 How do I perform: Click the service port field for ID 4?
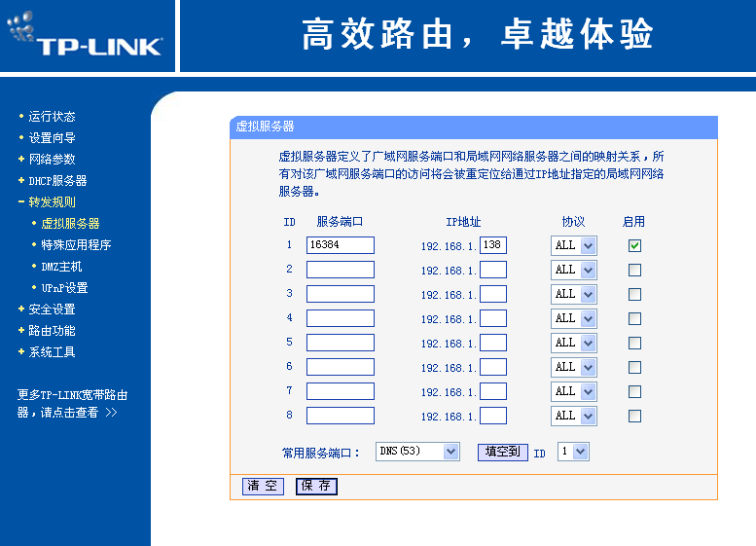(x=341, y=318)
